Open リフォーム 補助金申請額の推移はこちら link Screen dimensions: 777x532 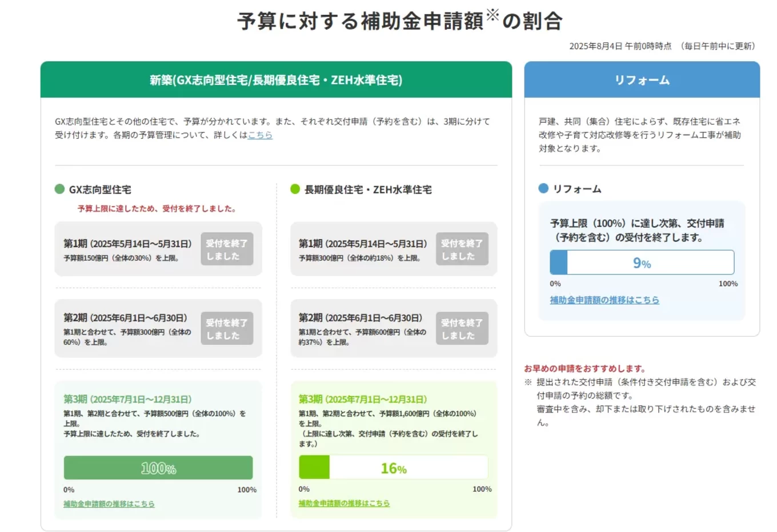pos(604,300)
